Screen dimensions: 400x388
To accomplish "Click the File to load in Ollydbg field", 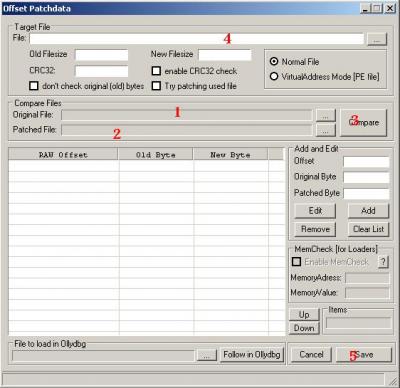I will 103,356.
